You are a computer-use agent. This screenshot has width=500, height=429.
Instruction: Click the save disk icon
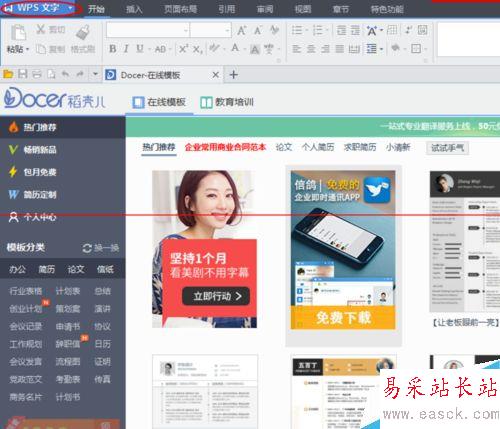point(23,74)
